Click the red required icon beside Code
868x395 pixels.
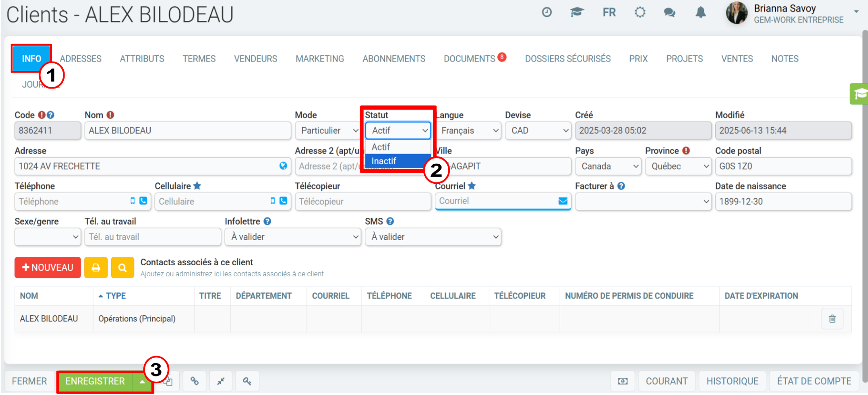point(42,115)
